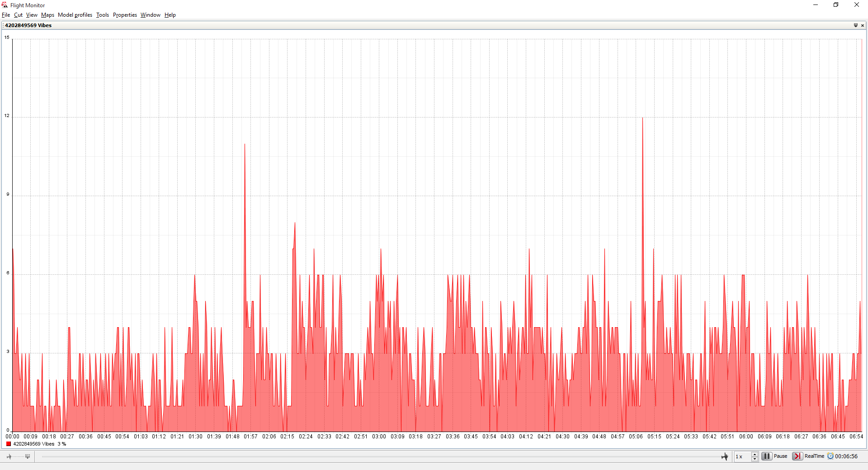Click the airplane marker on the timeline slider

725,457
